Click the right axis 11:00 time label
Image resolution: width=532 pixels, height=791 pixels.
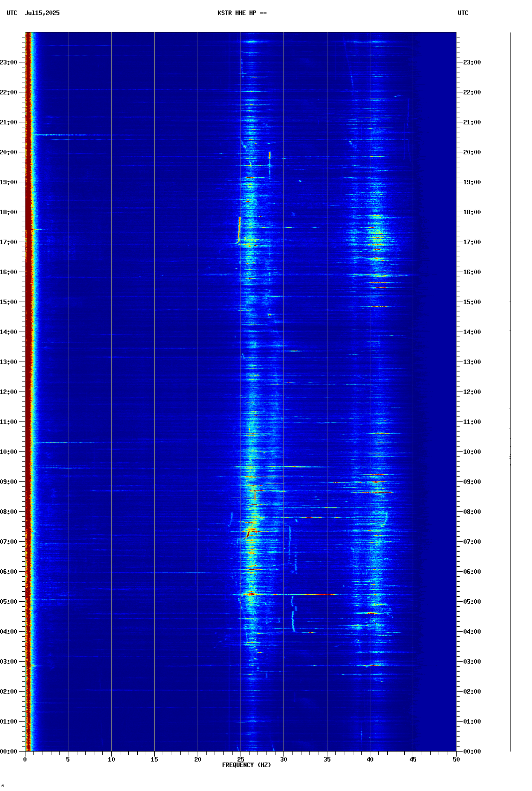472,422
